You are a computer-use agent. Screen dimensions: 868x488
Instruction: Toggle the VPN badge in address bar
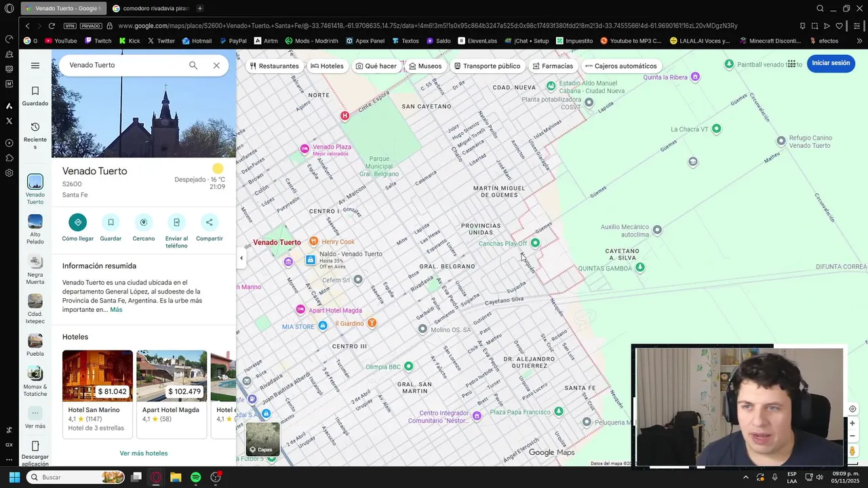(x=70, y=26)
